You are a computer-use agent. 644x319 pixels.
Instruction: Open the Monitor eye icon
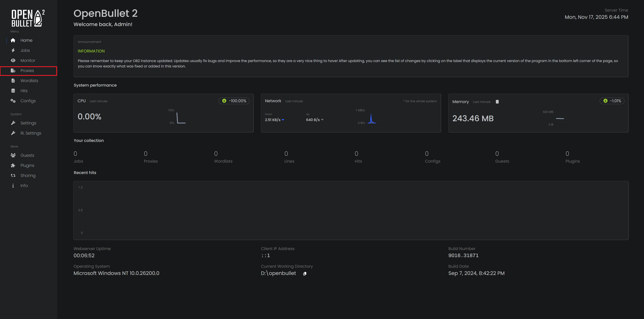click(x=13, y=60)
